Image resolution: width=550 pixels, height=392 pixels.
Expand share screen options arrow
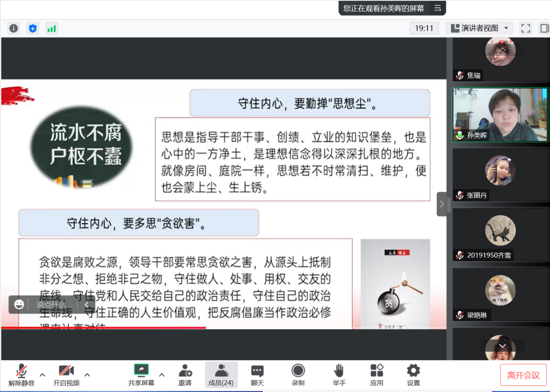[x=162, y=375]
